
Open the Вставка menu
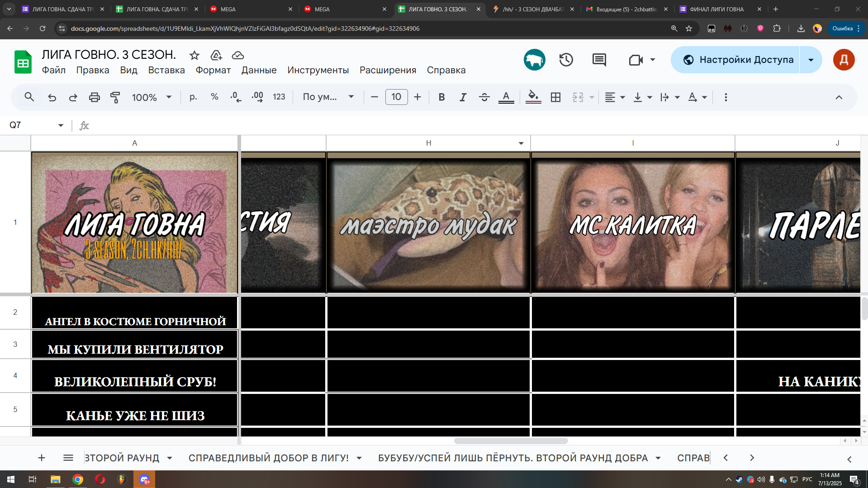pyautogui.click(x=166, y=70)
